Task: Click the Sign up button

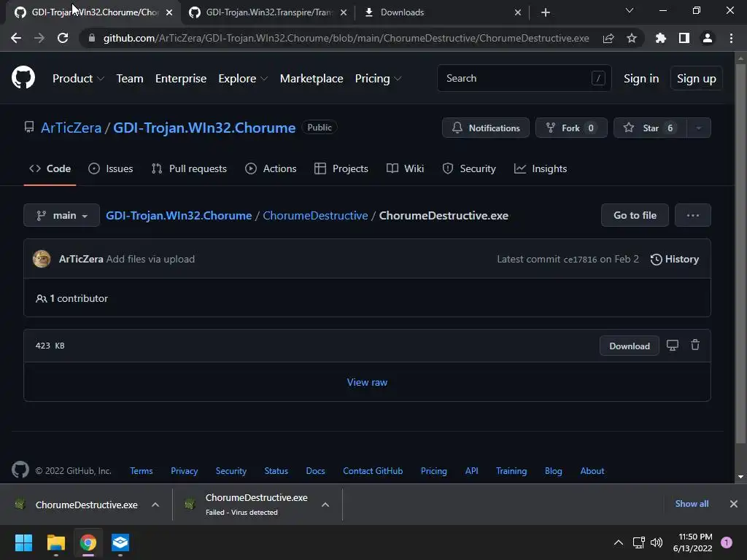Action: 697,79
